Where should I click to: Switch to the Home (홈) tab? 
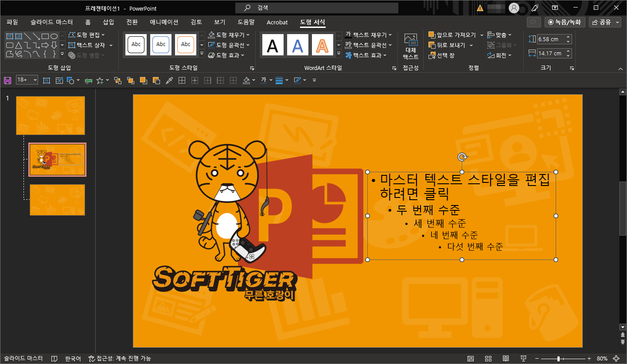(x=88, y=22)
